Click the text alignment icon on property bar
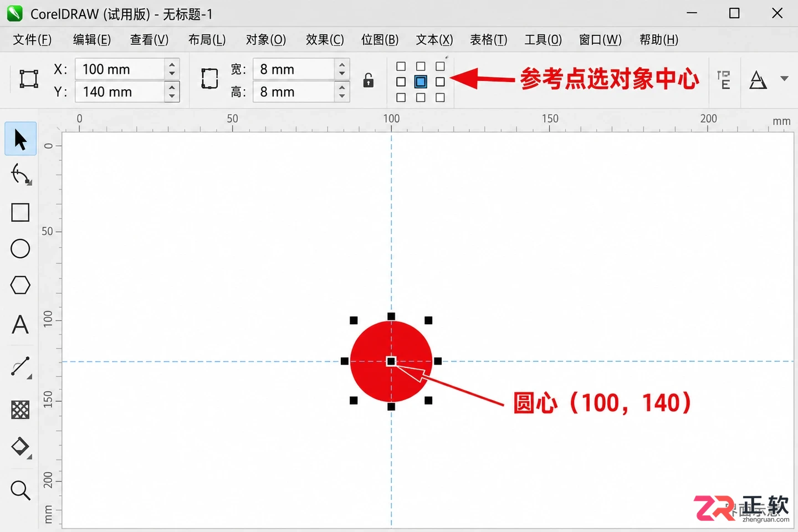798x532 pixels. (x=724, y=80)
